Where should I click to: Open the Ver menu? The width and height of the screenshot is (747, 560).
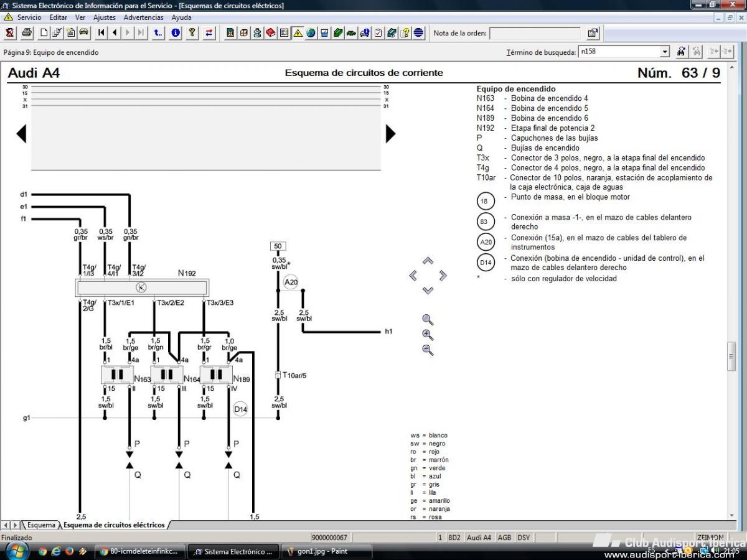tap(80, 17)
